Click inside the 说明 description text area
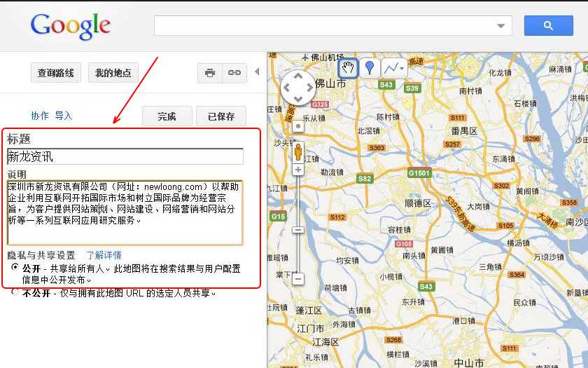Image resolution: width=588 pixels, height=368 pixels. click(x=125, y=213)
